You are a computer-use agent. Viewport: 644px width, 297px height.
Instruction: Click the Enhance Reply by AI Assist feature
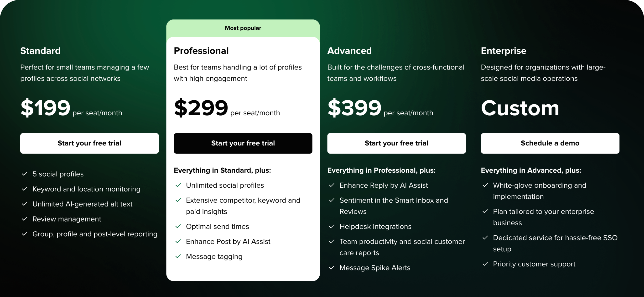(384, 185)
